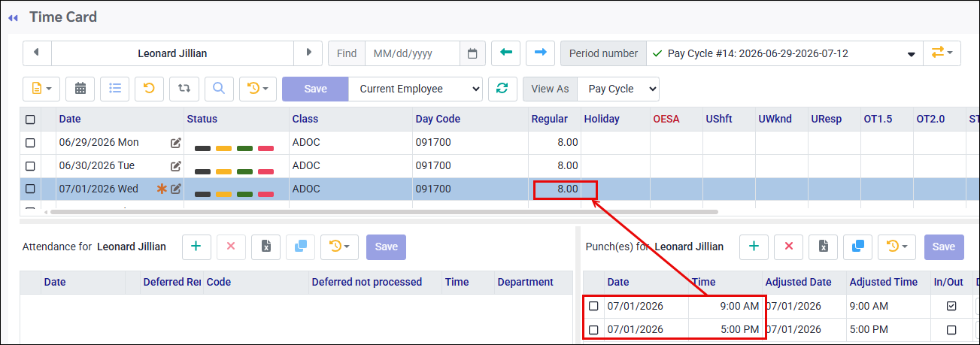Toggle In/Out checkbox for the 9:00 AM punch

pos(951,306)
